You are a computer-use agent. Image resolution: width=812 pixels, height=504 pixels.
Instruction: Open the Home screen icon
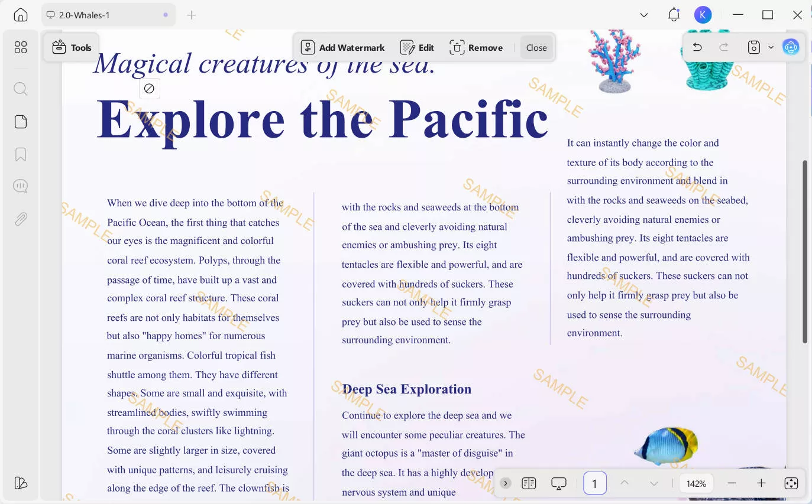click(21, 15)
